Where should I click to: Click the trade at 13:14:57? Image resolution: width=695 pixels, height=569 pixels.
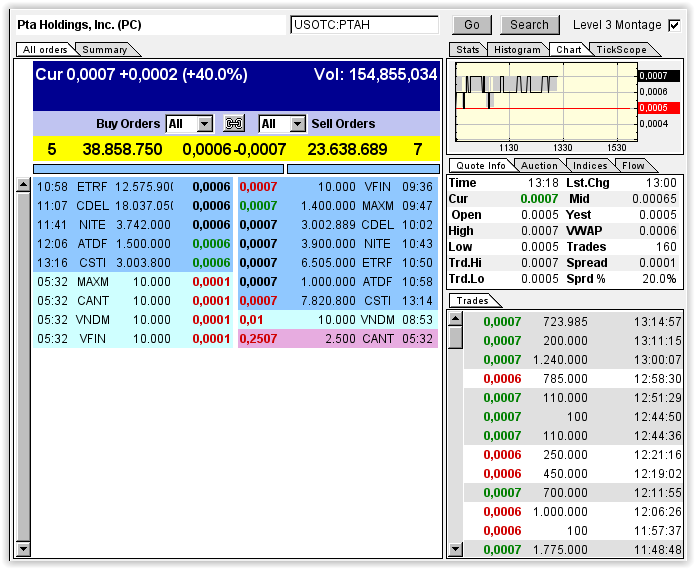[x=573, y=322]
